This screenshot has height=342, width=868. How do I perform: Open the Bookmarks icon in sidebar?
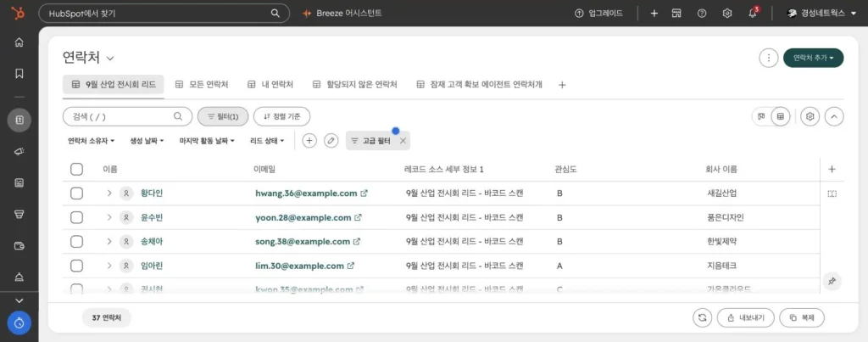(19, 73)
